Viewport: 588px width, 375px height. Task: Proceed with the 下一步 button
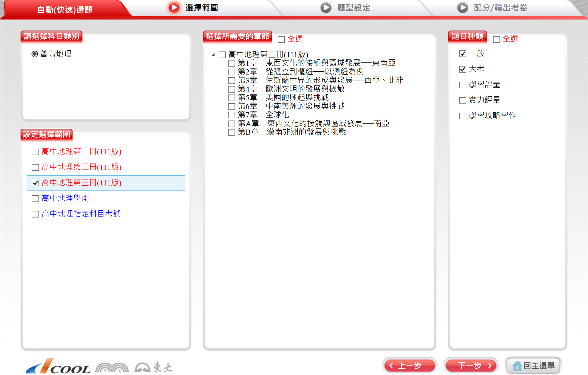click(x=471, y=365)
